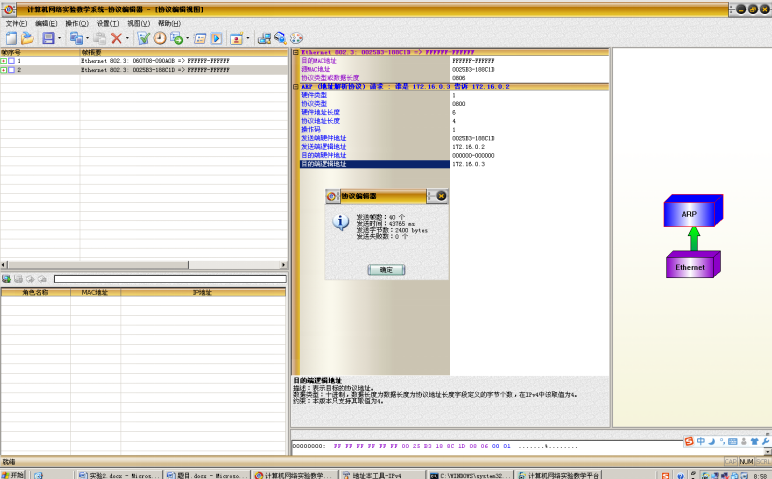Select the 发送端逻辑地址 field row
This screenshot has width=772, height=479.
(x=454, y=147)
